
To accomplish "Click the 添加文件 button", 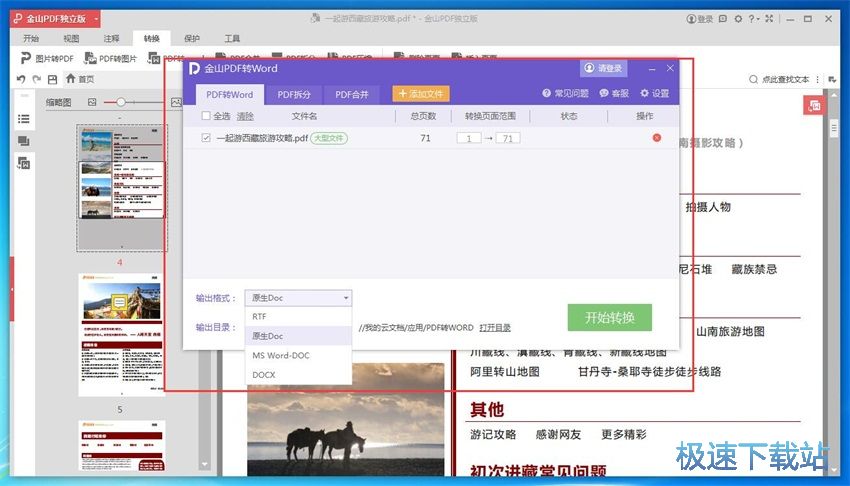I will (x=421, y=94).
